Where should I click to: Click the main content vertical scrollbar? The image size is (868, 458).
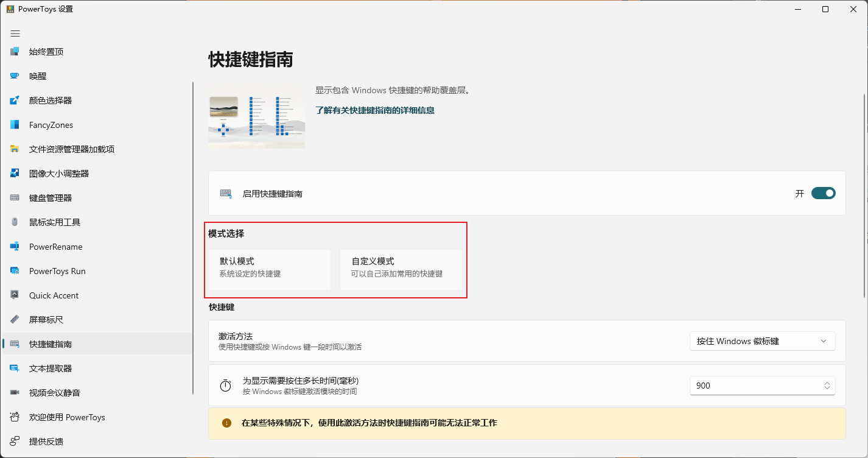[864, 195]
